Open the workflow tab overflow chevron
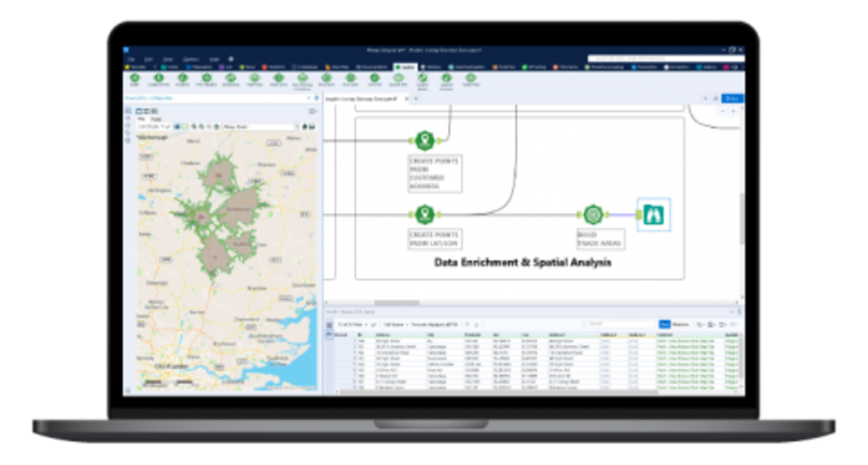This screenshot has width=868, height=465. (417, 99)
